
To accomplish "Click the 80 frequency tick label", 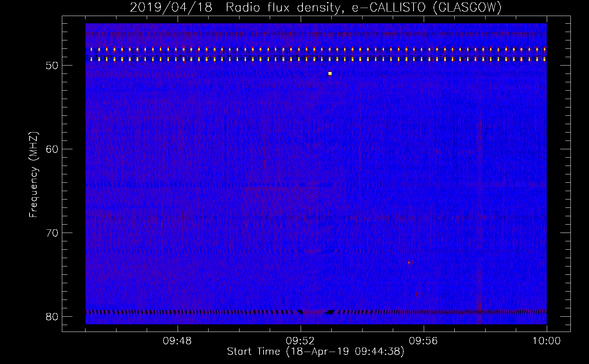I will tap(52, 317).
